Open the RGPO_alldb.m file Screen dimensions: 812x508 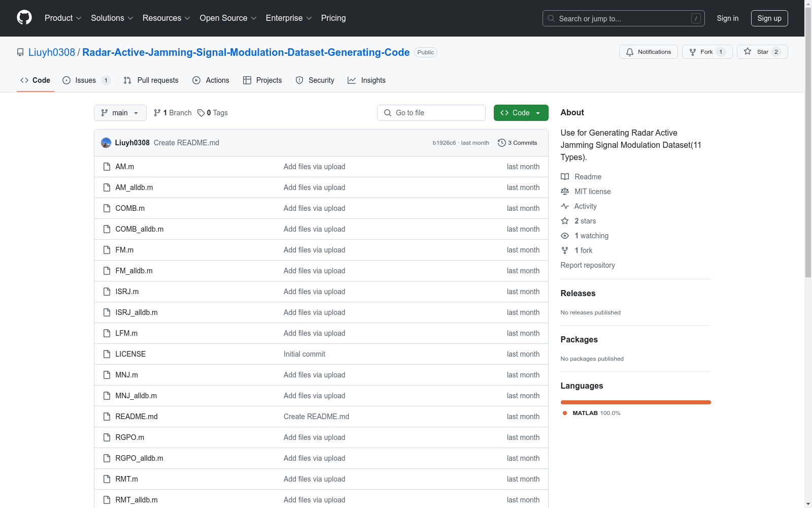[139, 458]
